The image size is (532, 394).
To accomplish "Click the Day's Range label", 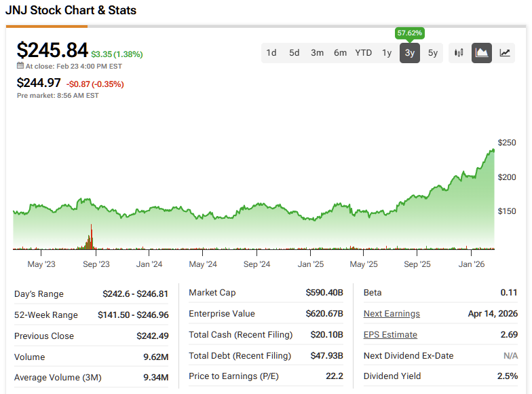I will pos(39,293).
